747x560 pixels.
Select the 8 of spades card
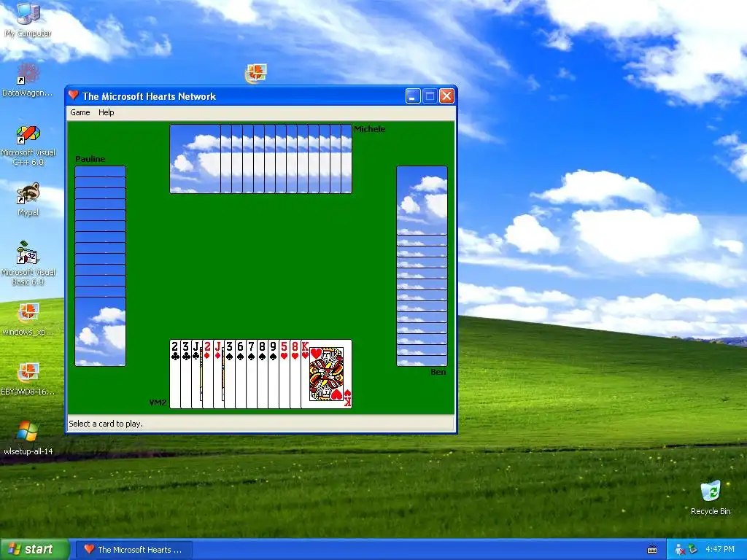(263, 374)
